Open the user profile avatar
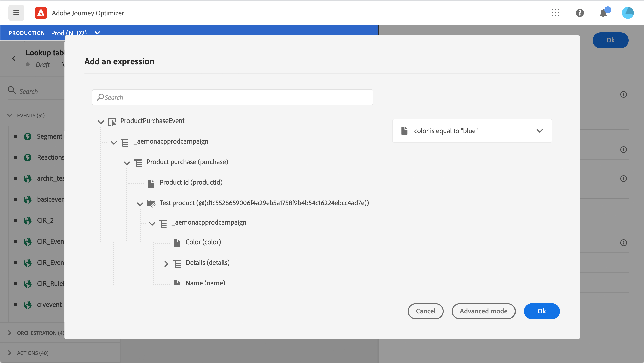 (628, 13)
